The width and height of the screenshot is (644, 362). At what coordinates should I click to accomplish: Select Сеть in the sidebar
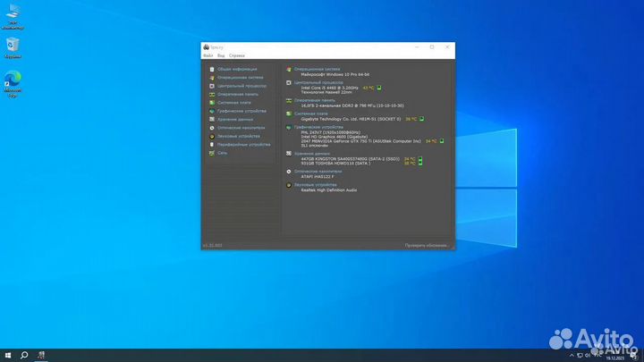(x=222, y=153)
